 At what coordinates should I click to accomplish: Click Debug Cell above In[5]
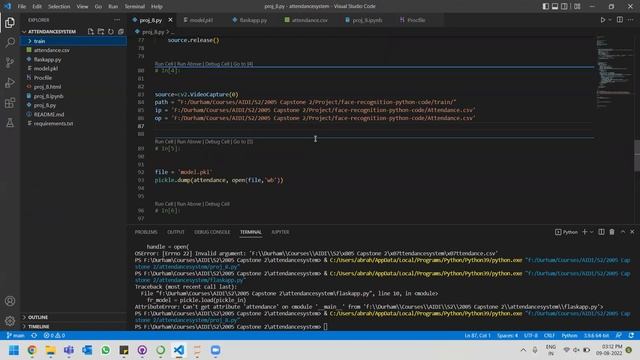217,142
